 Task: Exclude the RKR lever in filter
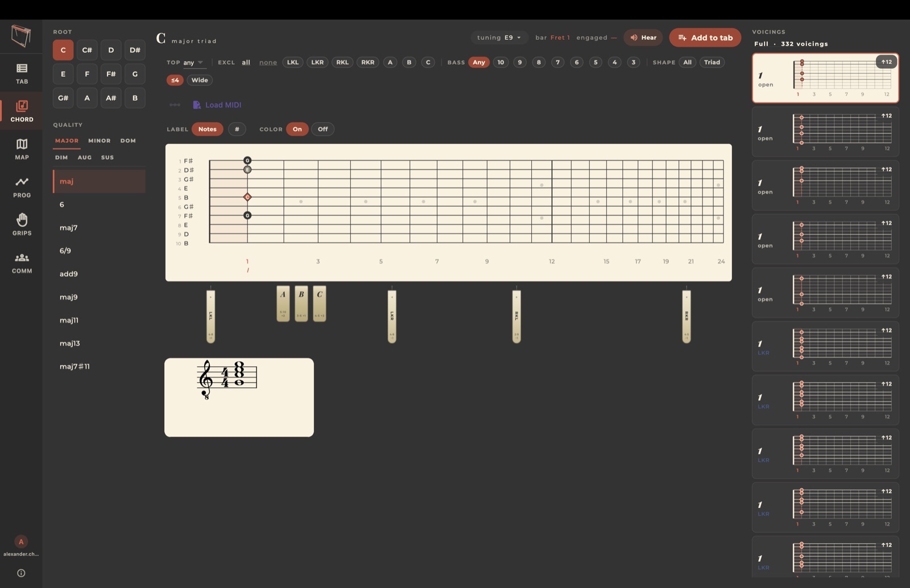(x=368, y=63)
